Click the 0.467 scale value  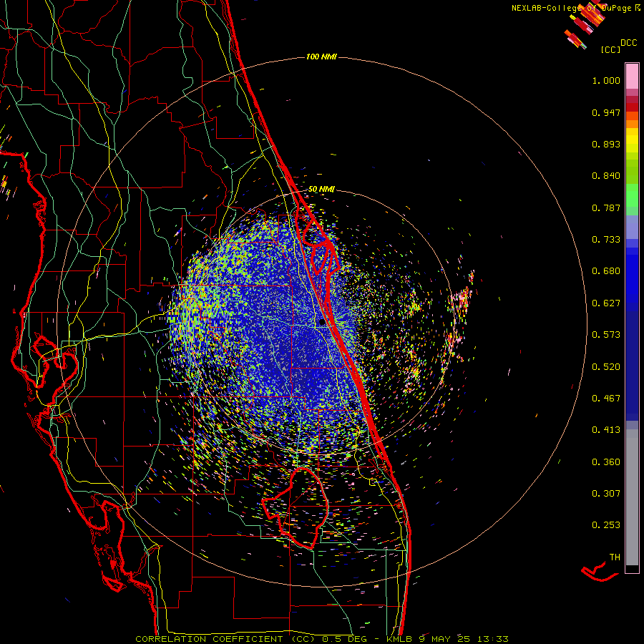(x=606, y=399)
